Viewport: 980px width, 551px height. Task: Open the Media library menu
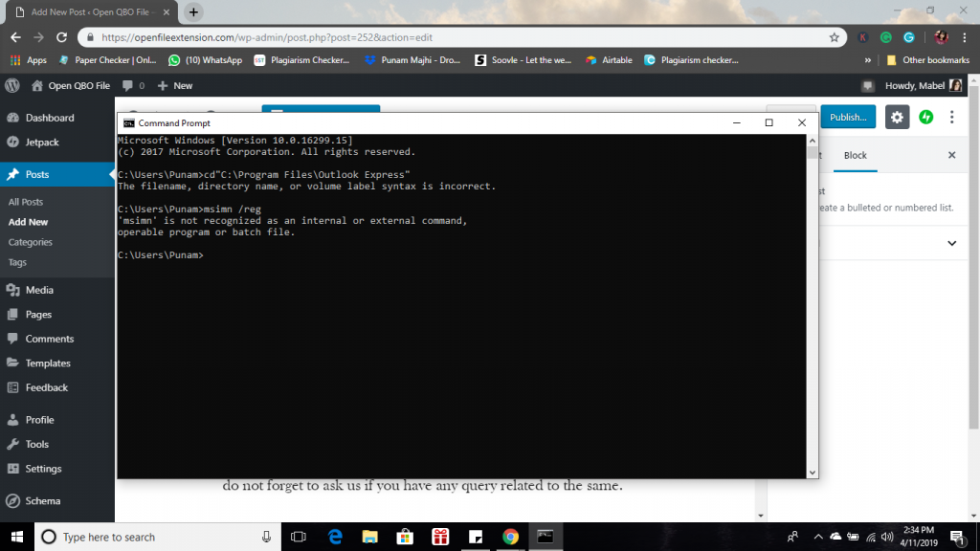[x=39, y=290]
